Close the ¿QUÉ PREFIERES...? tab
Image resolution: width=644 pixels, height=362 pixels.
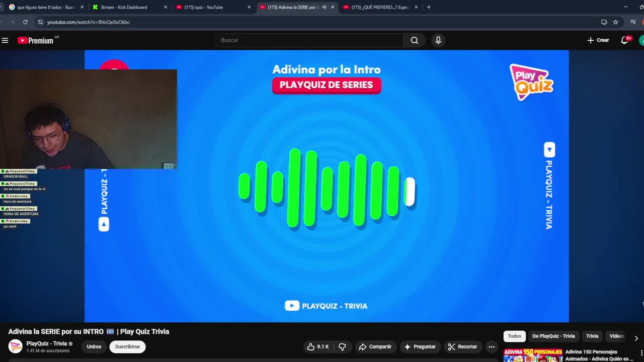(x=416, y=7)
